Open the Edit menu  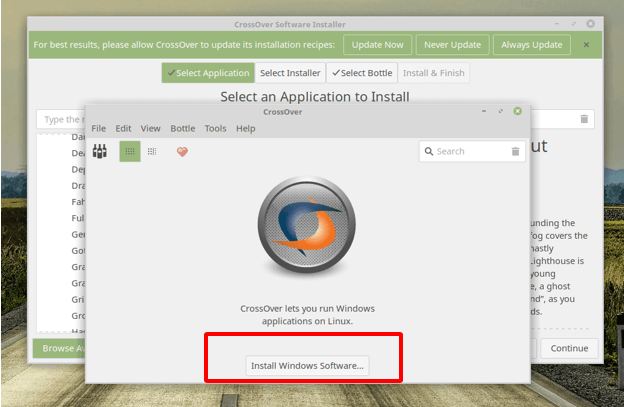coord(123,129)
